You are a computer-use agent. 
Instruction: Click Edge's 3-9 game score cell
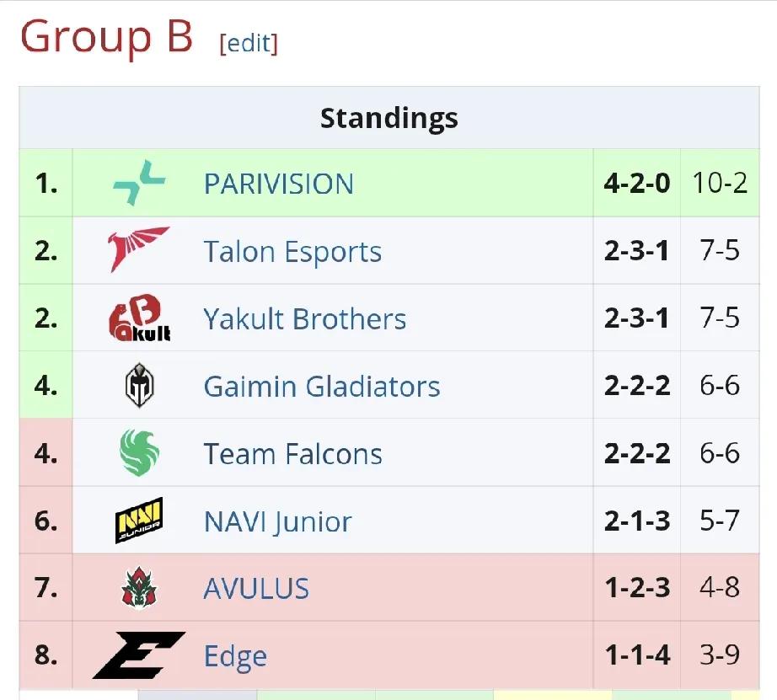coord(720,655)
